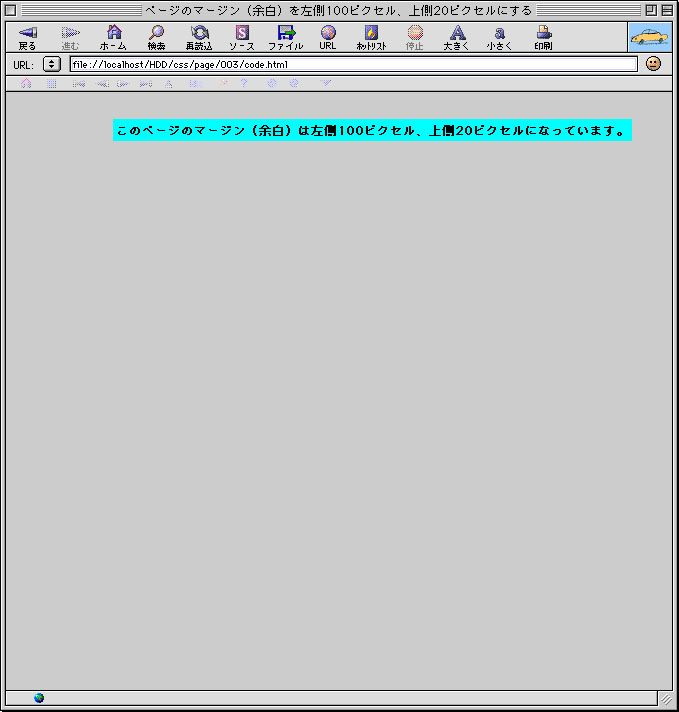Click the window resize grip corner
Viewport: 679px width, 712px height.
coord(666,698)
